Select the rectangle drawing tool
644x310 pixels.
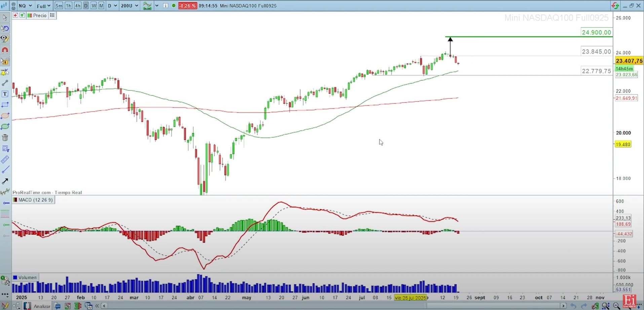pyautogui.click(x=5, y=105)
